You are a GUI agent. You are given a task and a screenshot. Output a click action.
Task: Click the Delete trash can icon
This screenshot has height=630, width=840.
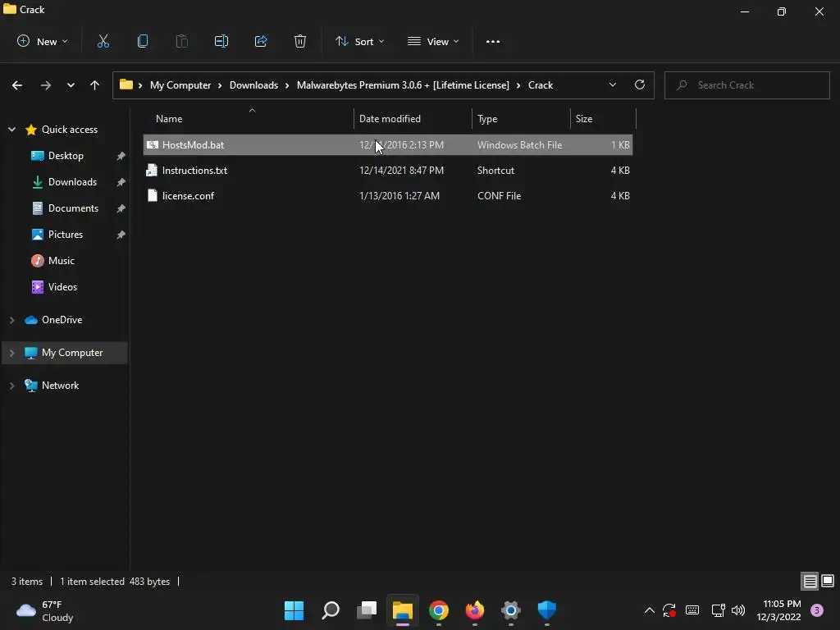[300, 41]
